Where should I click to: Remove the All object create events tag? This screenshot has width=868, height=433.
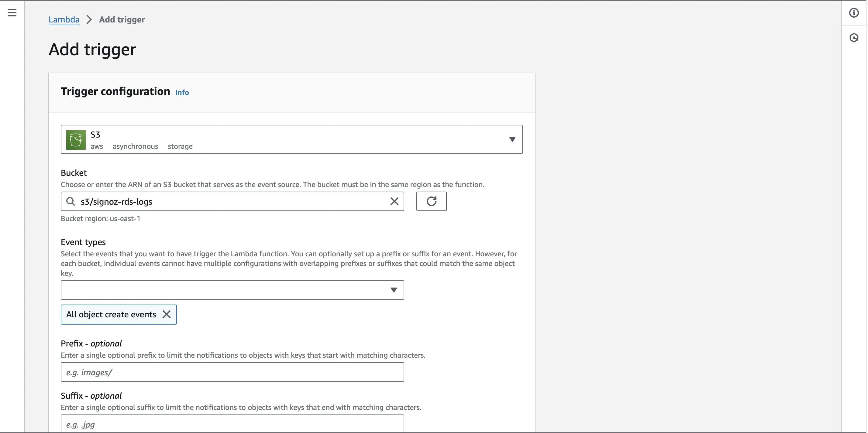(x=167, y=314)
